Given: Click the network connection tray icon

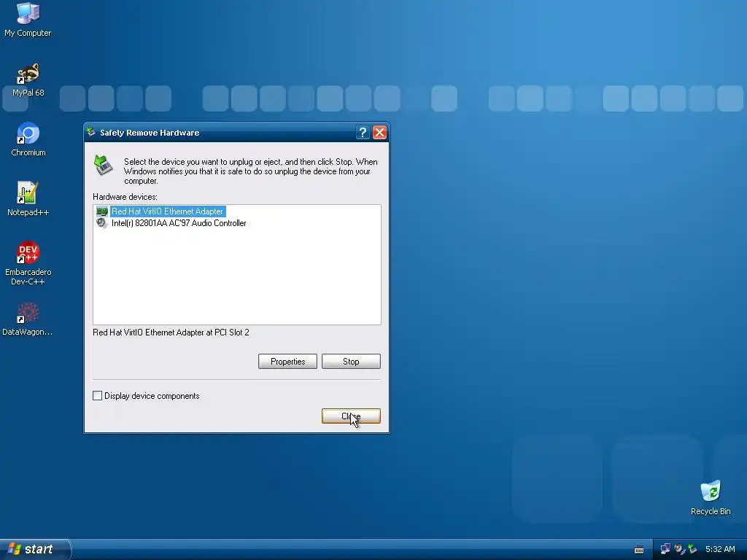Looking at the screenshot, I should point(665,549).
